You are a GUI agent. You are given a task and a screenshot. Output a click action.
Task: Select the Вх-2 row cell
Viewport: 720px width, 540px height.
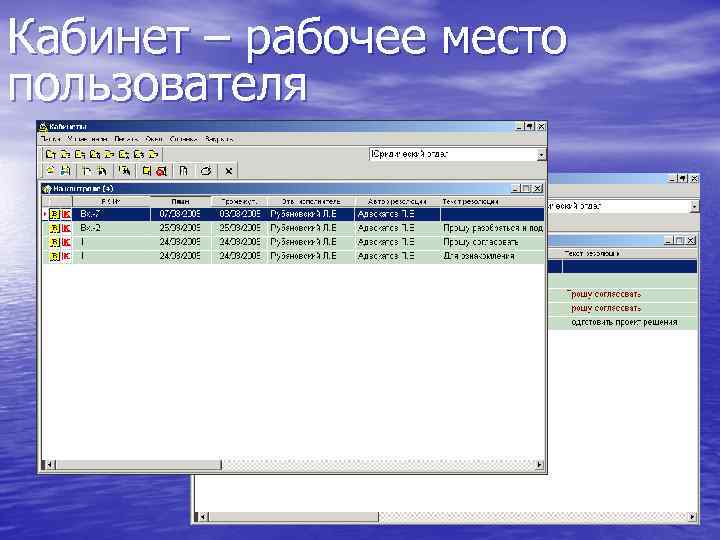pos(112,228)
